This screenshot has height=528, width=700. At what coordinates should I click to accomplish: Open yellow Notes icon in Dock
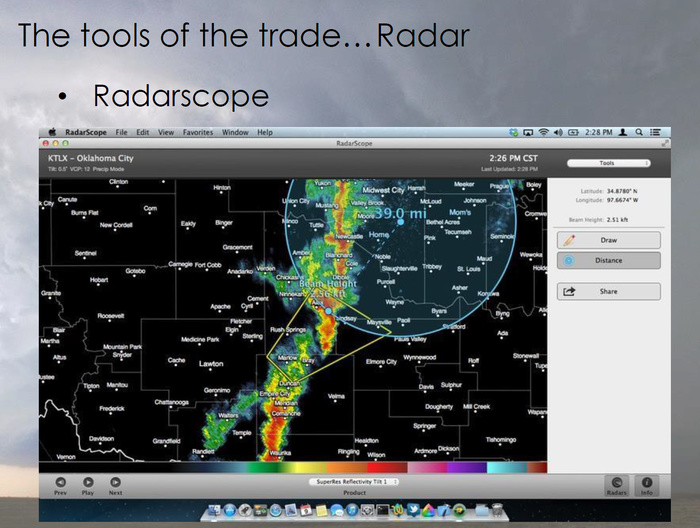[321, 510]
